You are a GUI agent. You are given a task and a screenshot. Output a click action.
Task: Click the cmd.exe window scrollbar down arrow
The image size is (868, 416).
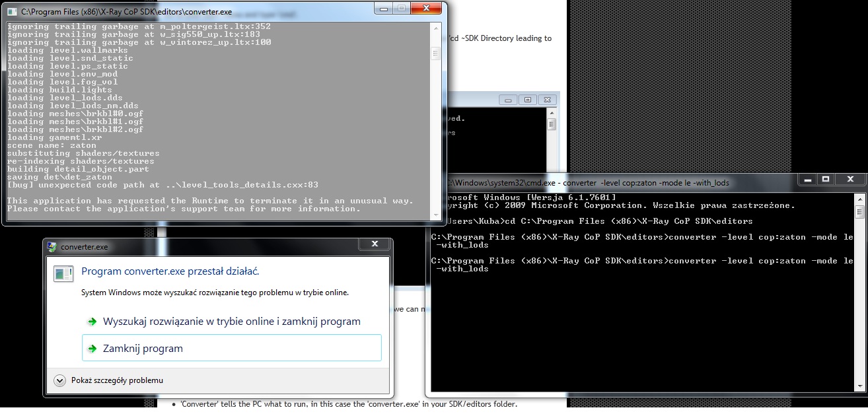(x=859, y=387)
